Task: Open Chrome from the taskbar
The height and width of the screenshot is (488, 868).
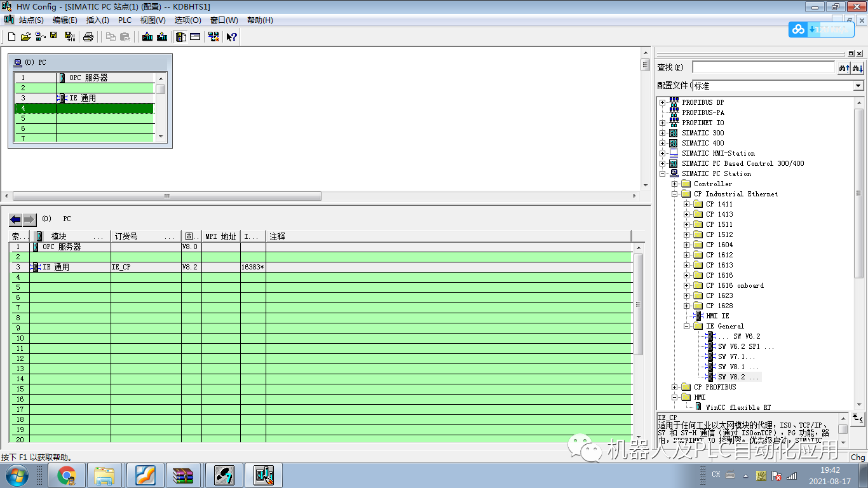Action: click(x=67, y=475)
